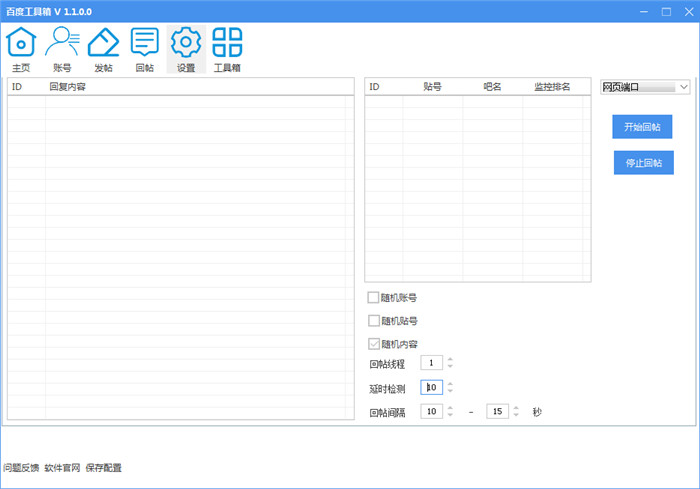This screenshot has width=700, height=489.
Task: Decrease the 延时检测 value with down arrow
Action: (450, 391)
